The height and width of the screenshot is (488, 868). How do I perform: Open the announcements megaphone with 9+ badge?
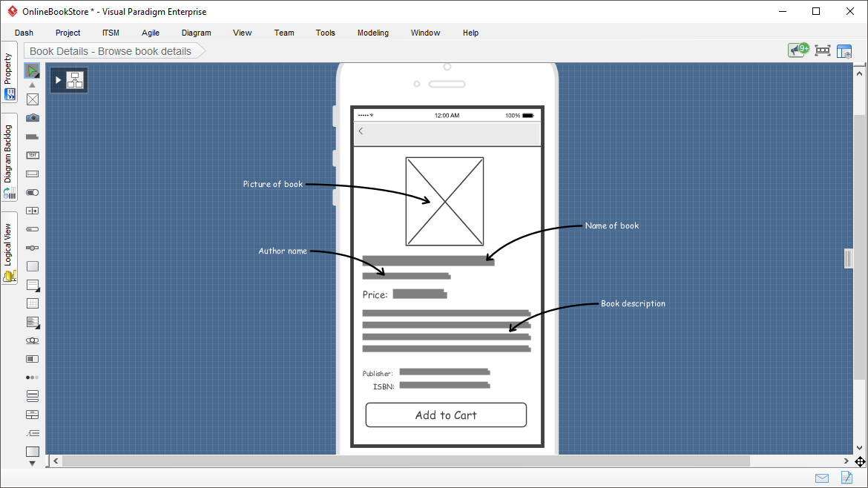pos(799,50)
